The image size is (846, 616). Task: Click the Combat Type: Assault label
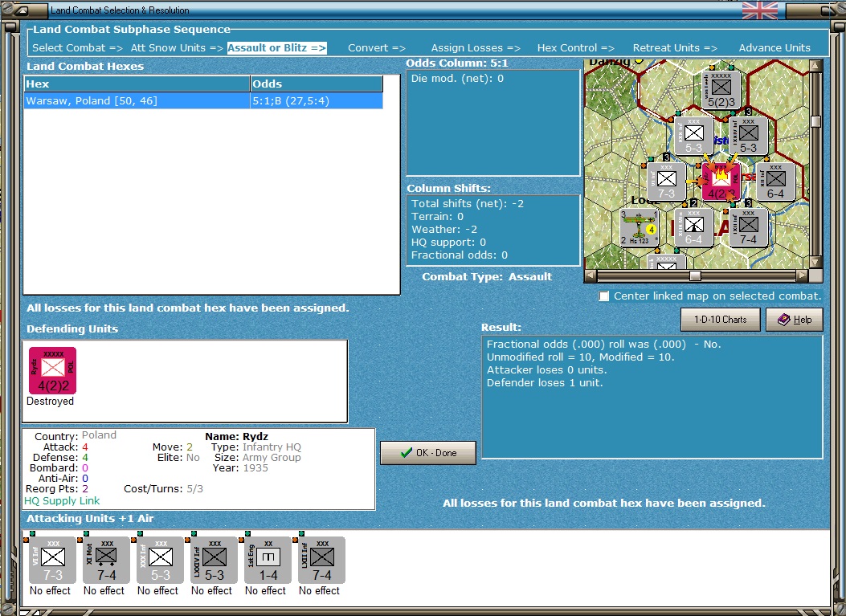[x=487, y=277]
